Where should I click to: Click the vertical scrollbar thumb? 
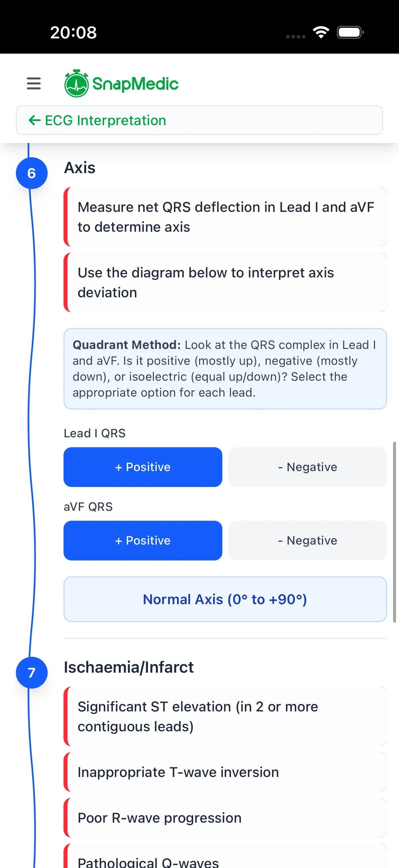coord(394,532)
